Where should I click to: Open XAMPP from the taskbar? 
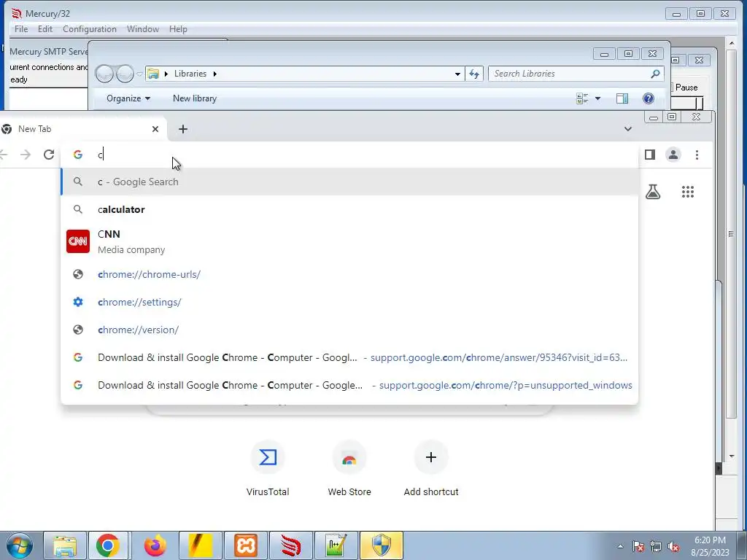coord(246,545)
